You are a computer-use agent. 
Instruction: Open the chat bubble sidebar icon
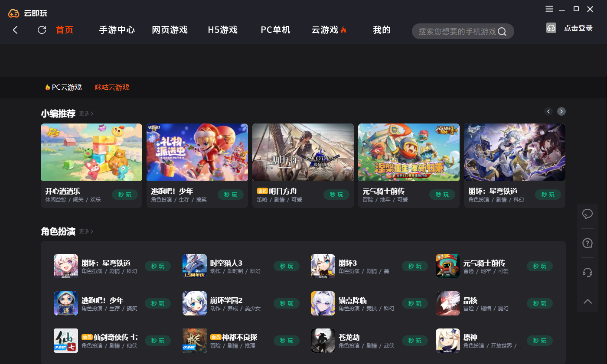(x=587, y=214)
